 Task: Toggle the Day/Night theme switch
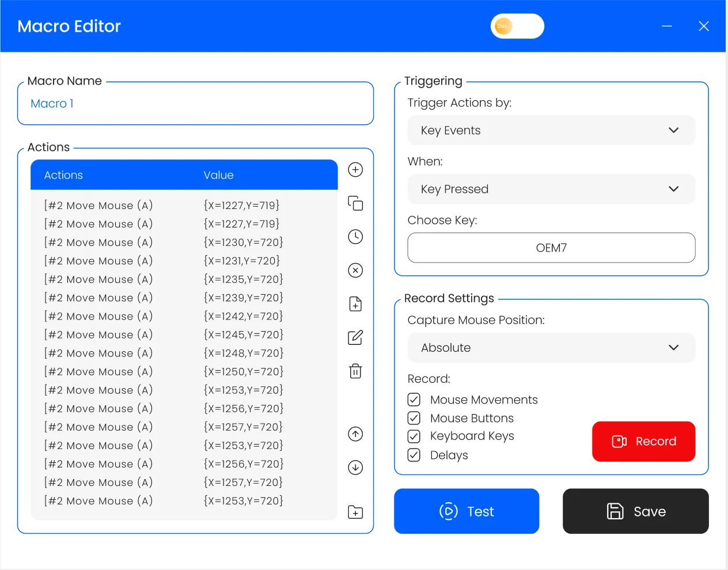[x=517, y=26]
